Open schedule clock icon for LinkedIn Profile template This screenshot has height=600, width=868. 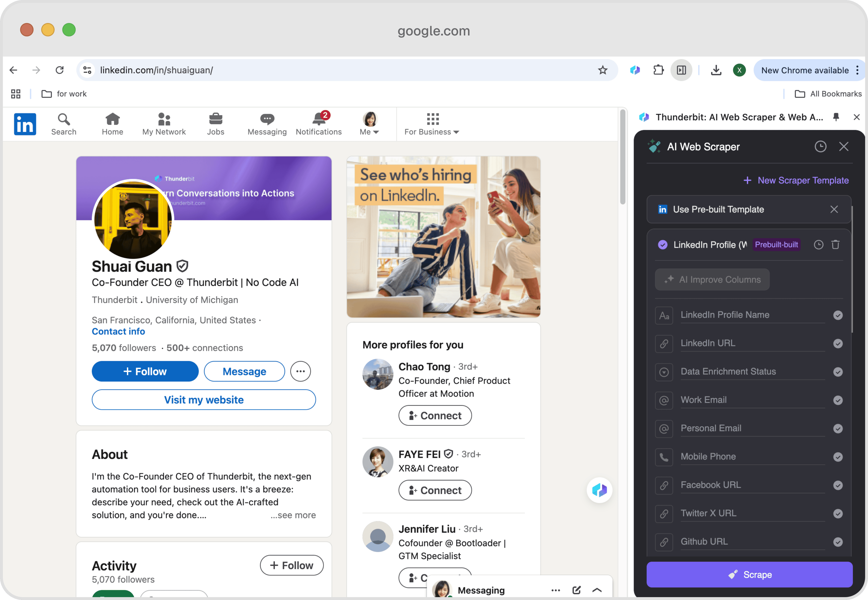818,245
